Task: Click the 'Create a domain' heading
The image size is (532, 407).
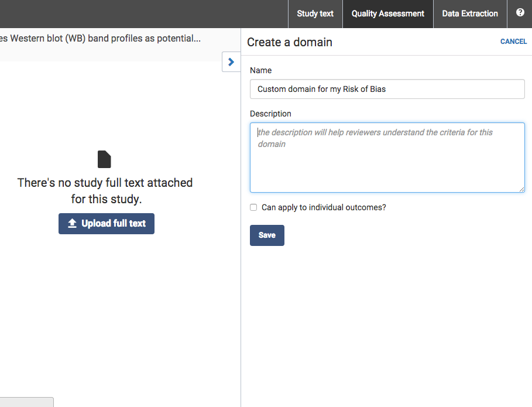Action: click(x=290, y=42)
